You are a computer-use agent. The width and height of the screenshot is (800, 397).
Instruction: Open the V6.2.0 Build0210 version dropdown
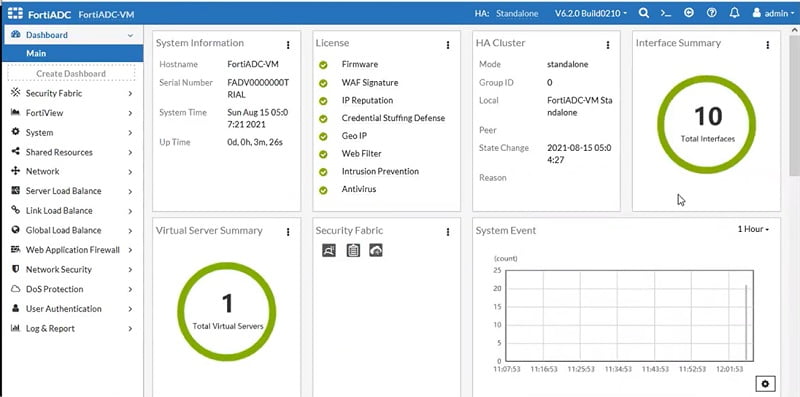point(591,14)
